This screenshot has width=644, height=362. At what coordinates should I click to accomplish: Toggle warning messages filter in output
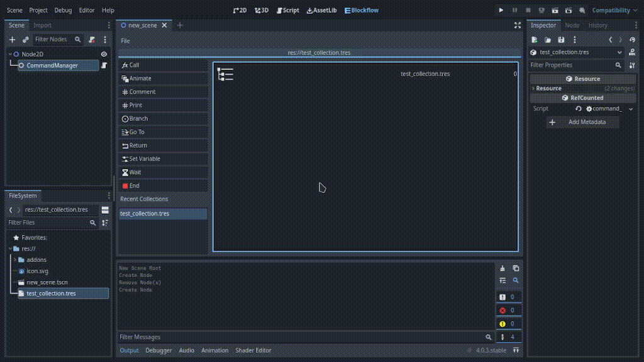(x=508, y=324)
